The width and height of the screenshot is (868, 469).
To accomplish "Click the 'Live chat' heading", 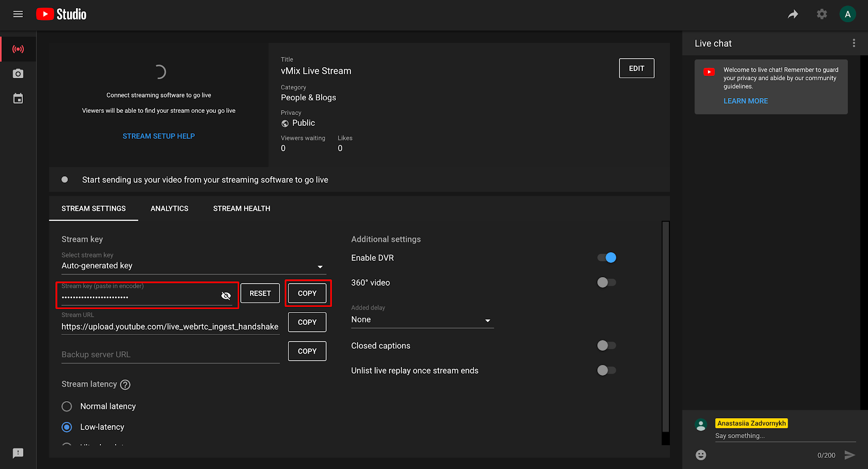I will (713, 43).
